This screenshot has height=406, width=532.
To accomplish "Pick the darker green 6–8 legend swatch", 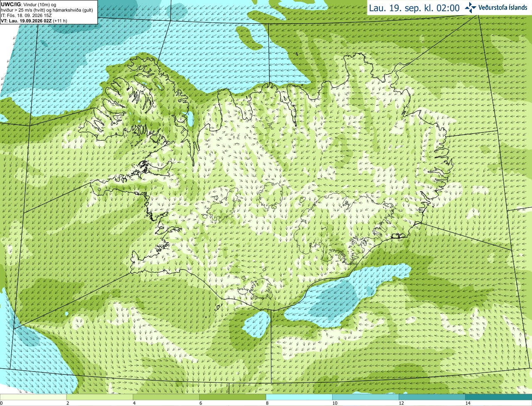I will coord(233,397).
